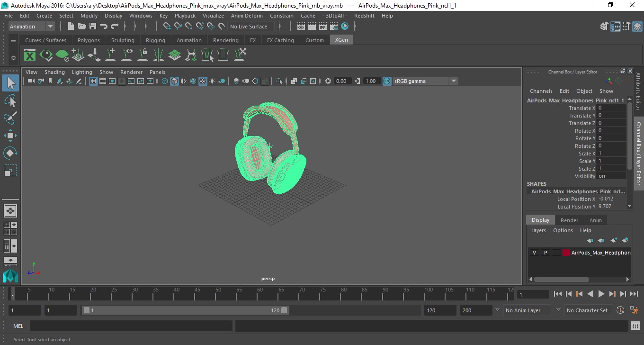Toggle smooth shade all cube icon
The width and height of the screenshot is (644, 345).
point(174,81)
